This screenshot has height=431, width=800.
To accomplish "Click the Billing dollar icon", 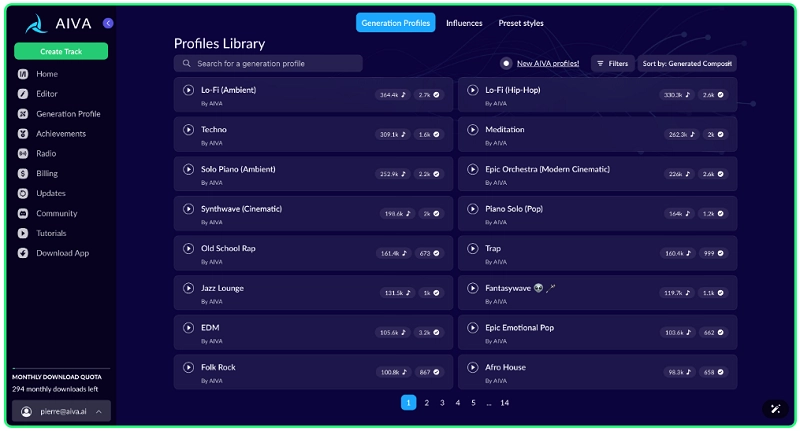I will click(x=23, y=173).
